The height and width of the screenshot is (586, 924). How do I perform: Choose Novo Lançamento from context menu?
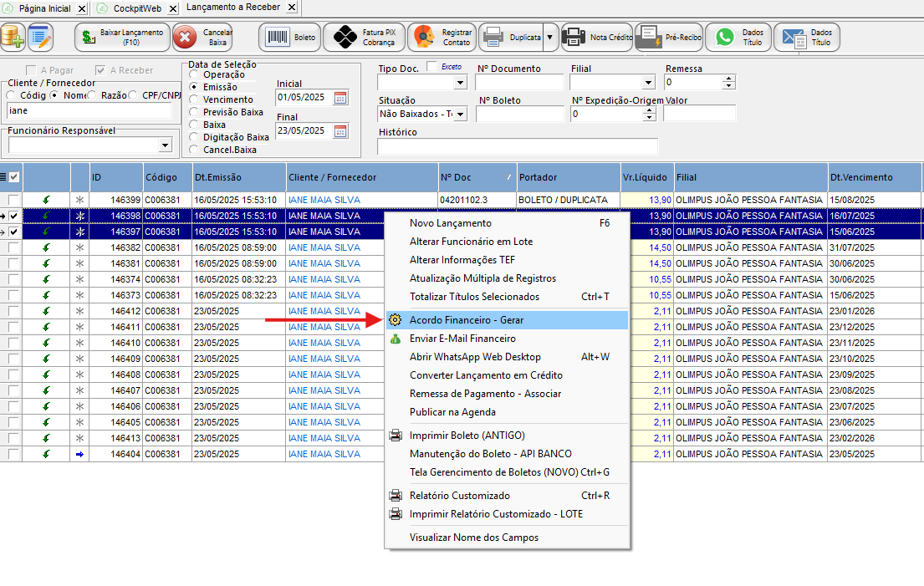click(x=508, y=223)
